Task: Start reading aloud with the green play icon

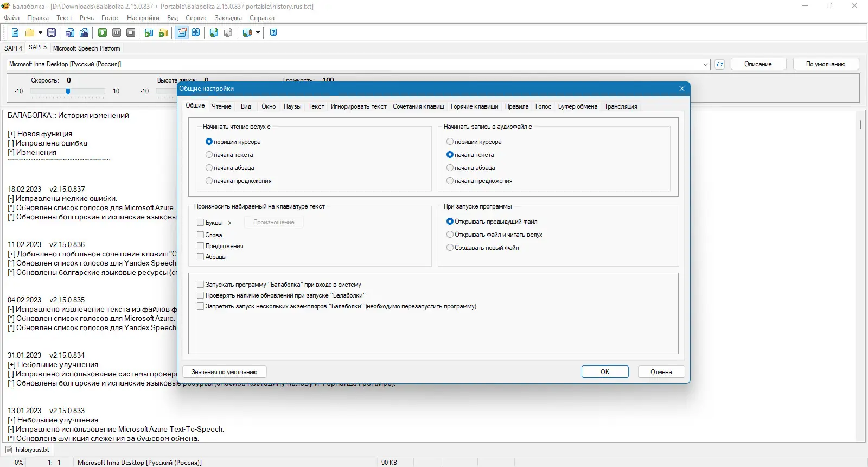Action: (x=103, y=33)
